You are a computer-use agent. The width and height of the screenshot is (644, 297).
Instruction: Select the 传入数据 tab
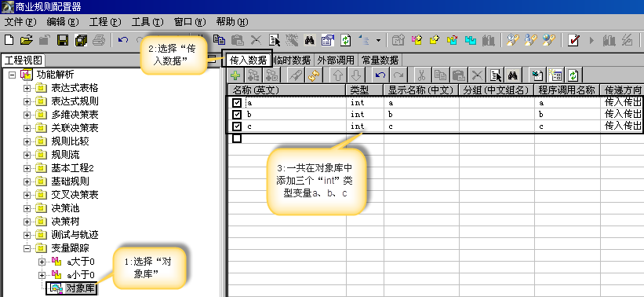248,60
